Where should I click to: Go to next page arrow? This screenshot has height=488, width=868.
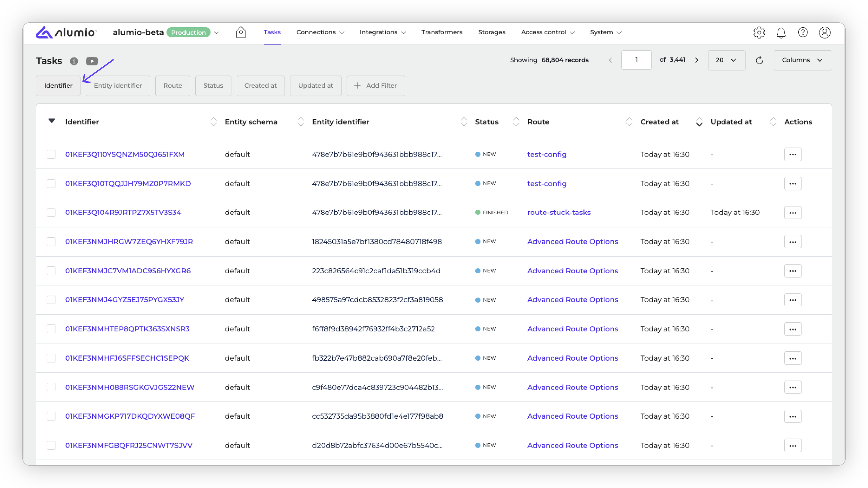(x=696, y=60)
